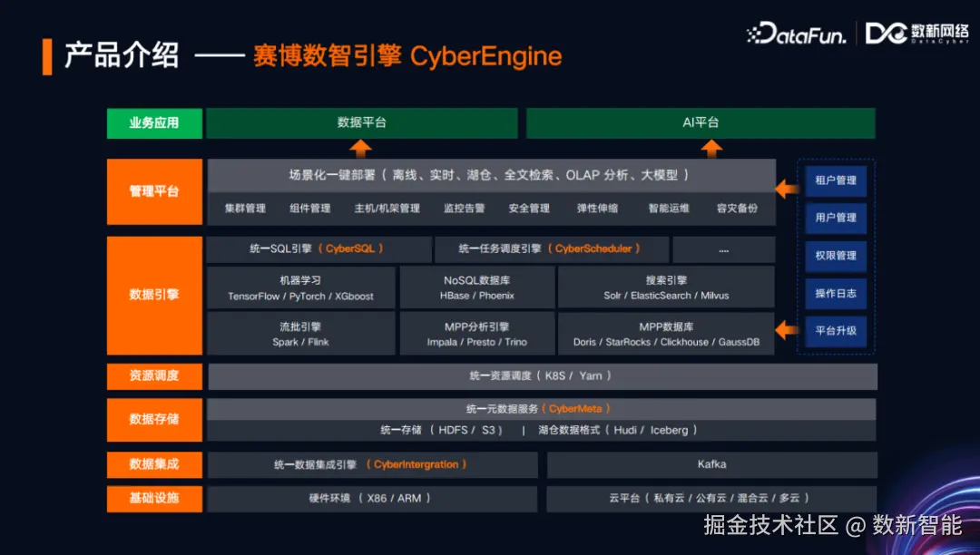This screenshot has width=980, height=555.
Task: Click 搜索引擎 Solr / ElasticSearch / Milvus block
Action: pyautogui.click(x=666, y=287)
